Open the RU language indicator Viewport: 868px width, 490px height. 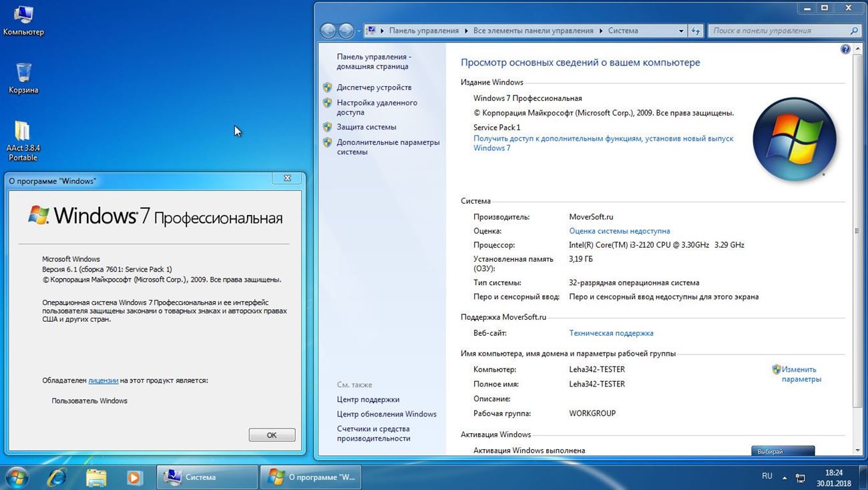[767, 477]
